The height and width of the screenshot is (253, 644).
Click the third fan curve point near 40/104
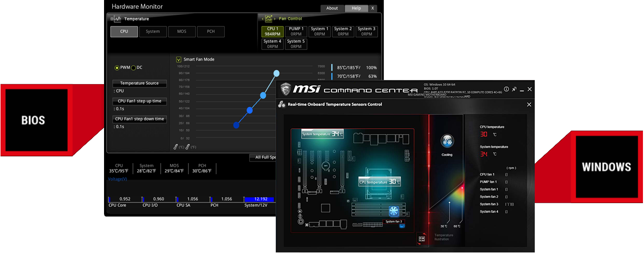pos(250,110)
